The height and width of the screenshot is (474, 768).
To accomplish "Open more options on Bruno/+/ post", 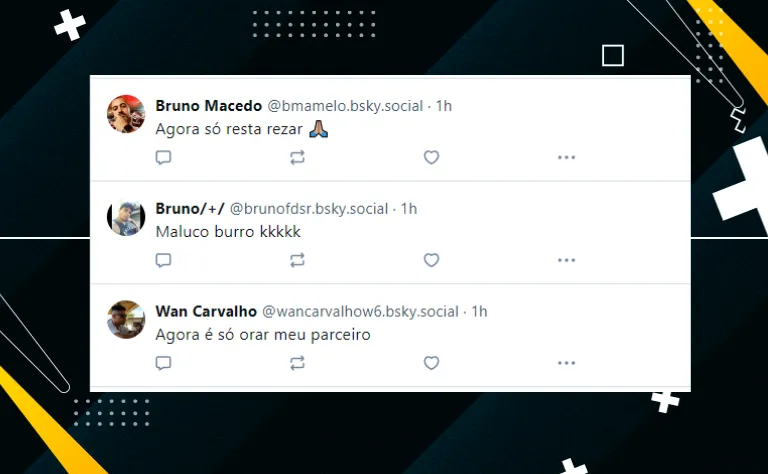I will (x=566, y=260).
